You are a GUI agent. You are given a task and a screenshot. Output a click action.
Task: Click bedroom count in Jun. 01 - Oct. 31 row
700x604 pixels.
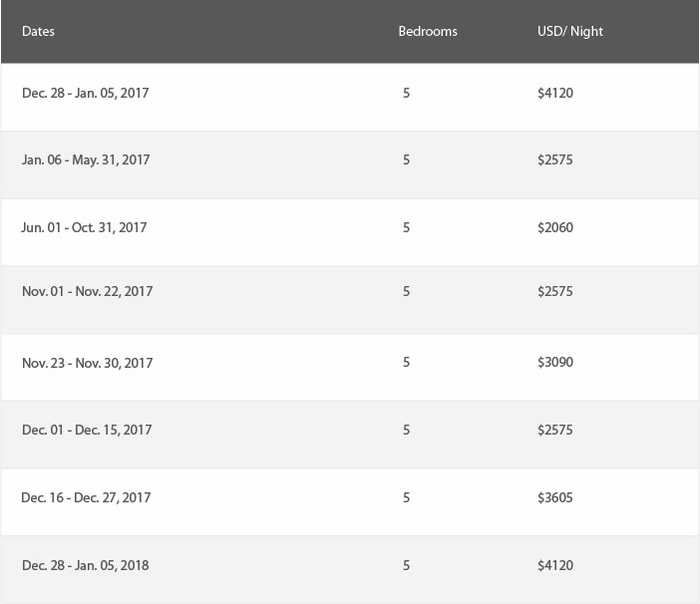click(406, 227)
